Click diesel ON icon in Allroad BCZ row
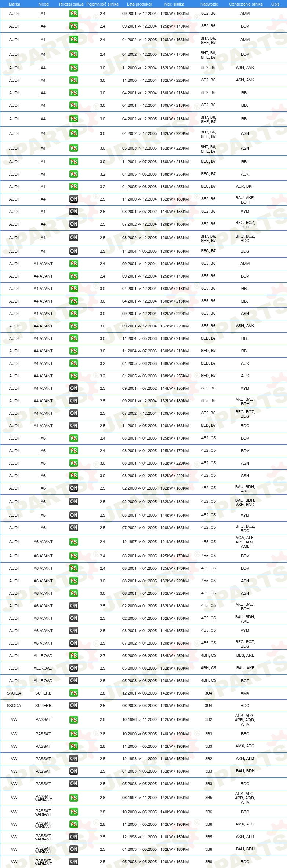Screen dimensions: 287x868 pos(73,680)
